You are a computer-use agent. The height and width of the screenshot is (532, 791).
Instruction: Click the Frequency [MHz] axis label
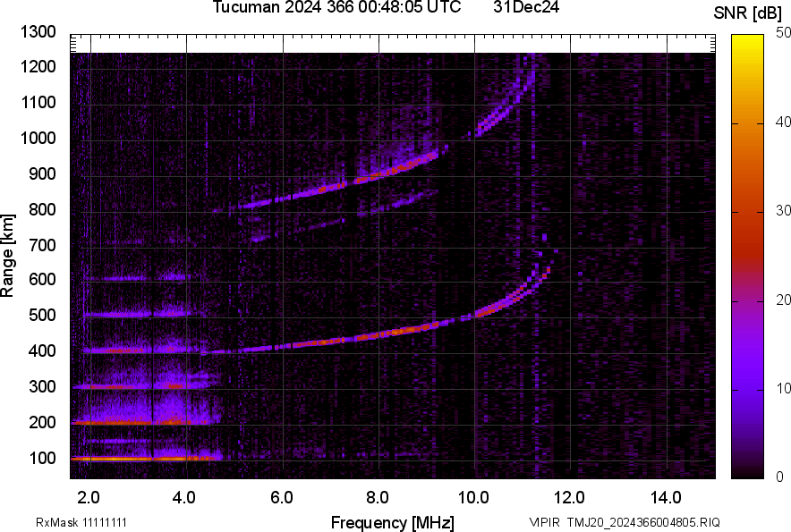[392, 521]
